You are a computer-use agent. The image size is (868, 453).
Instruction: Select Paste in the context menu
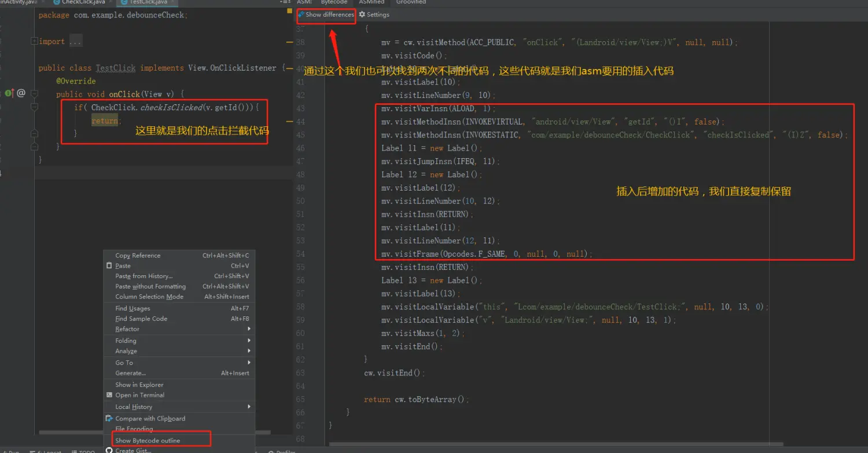click(x=179, y=266)
